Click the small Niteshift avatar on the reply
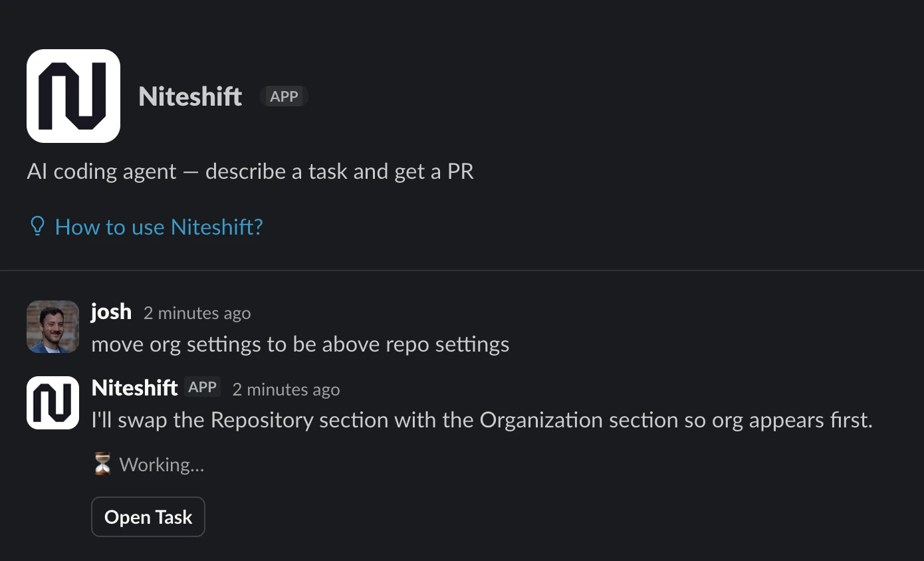Screen dimensions: 924x561 click(53, 403)
